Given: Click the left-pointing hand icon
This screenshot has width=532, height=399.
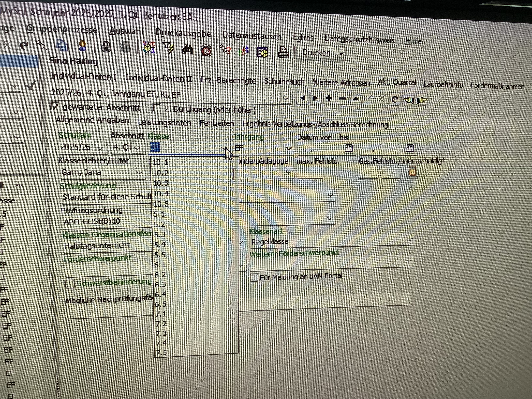Looking at the screenshot, I should point(409,100).
